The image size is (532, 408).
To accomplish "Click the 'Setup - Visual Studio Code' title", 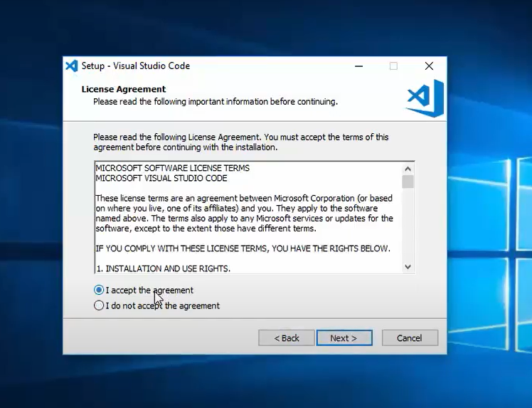I will 135,66.
